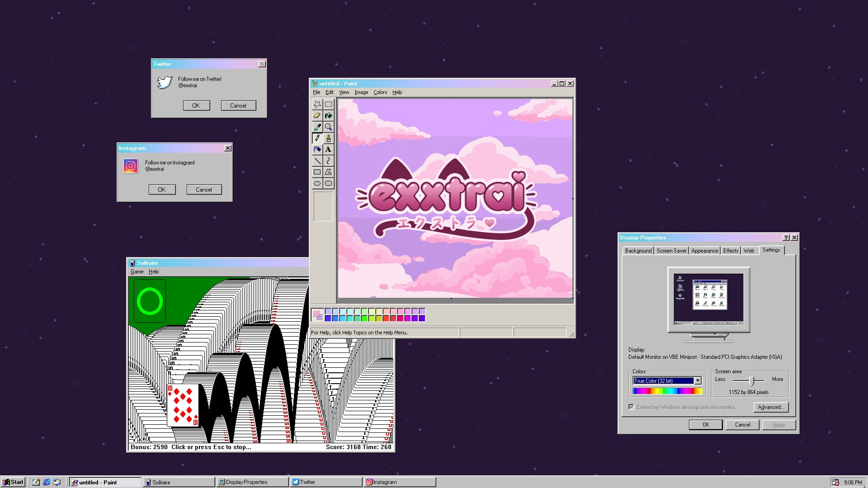Select the Pick Color eyedropper tool
The height and width of the screenshot is (488, 868).
(317, 127)
